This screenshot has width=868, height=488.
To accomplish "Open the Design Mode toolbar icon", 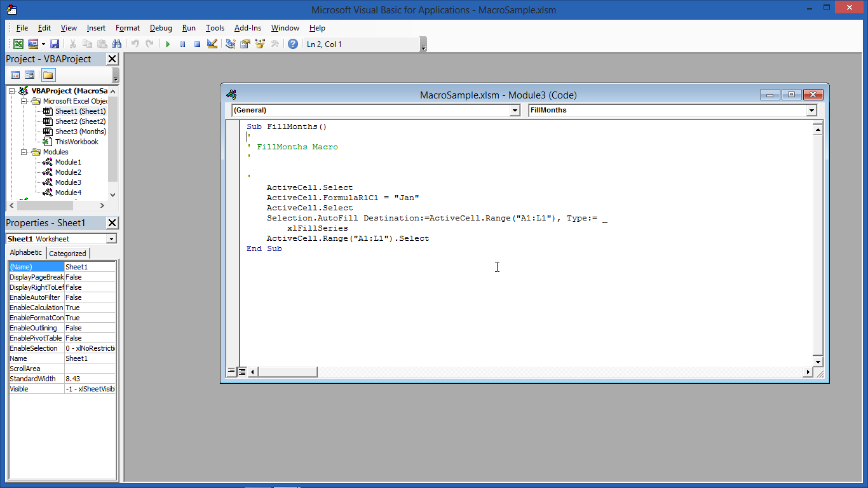I will tap(213, 43).
